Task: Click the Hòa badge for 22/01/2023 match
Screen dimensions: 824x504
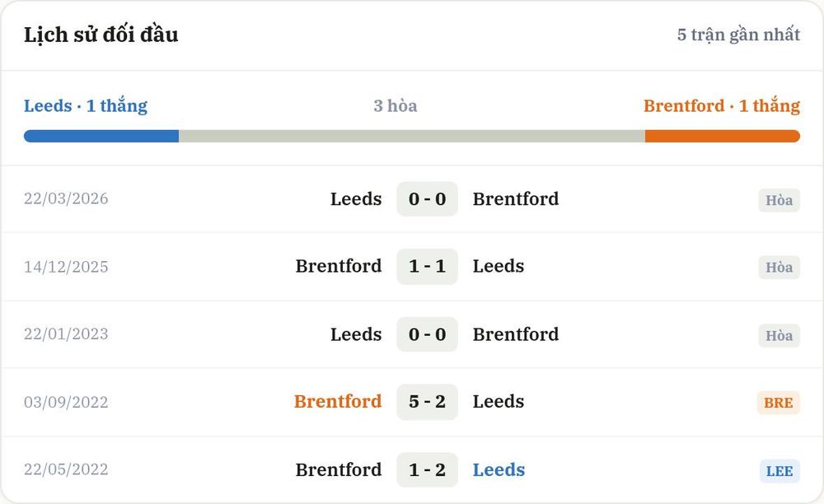Action: click(779, 335)
